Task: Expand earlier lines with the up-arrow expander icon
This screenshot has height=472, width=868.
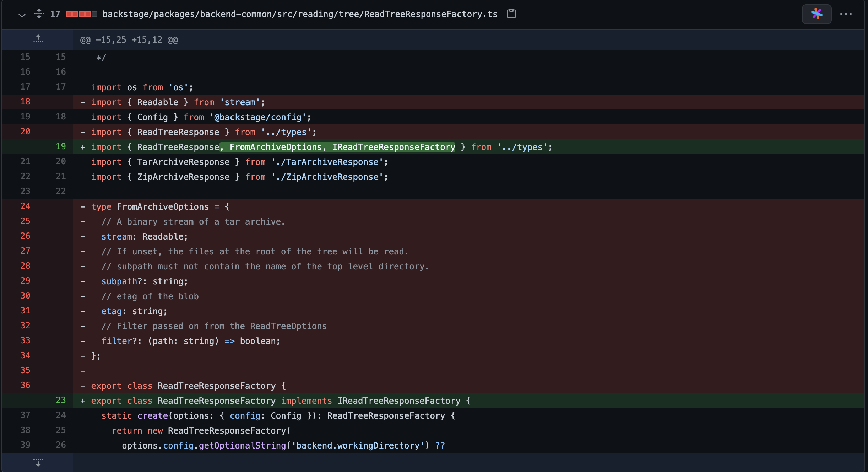Action: (39, 38)
